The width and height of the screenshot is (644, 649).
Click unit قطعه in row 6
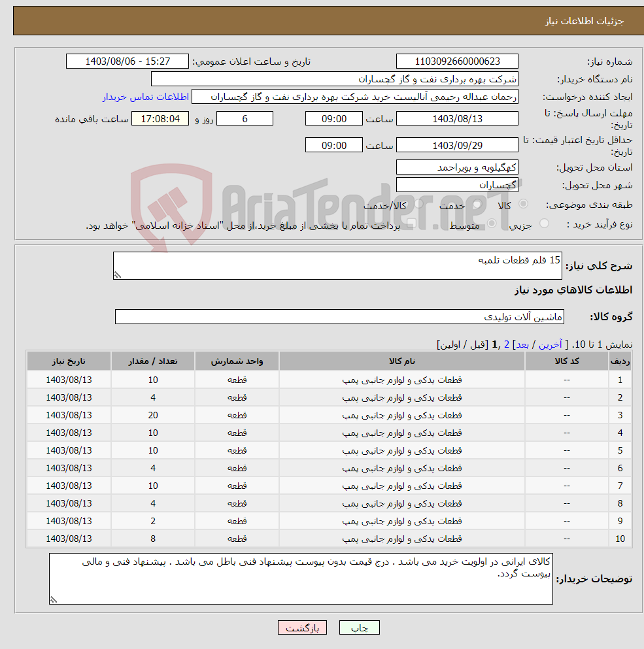(237, 468)
